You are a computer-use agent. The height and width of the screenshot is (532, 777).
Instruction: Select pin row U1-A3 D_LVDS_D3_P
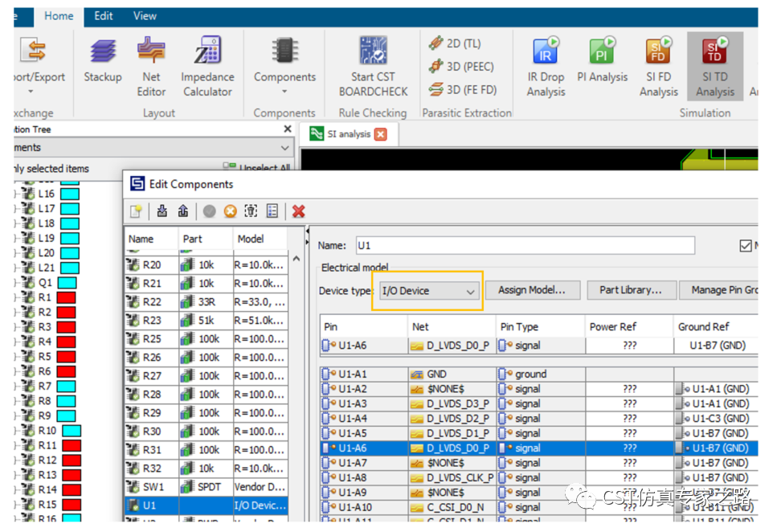[x=539, y=403]
